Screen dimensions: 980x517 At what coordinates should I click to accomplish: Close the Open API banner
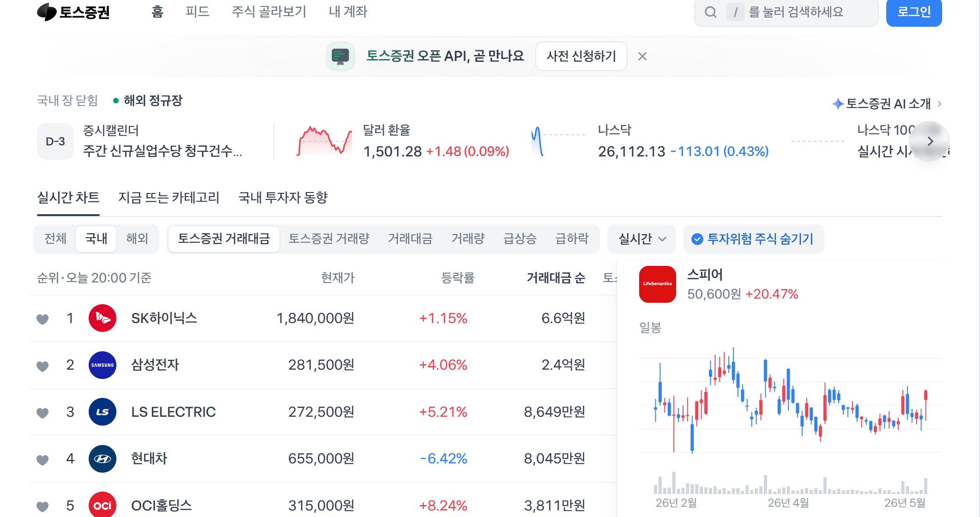[x=642, y=56]
